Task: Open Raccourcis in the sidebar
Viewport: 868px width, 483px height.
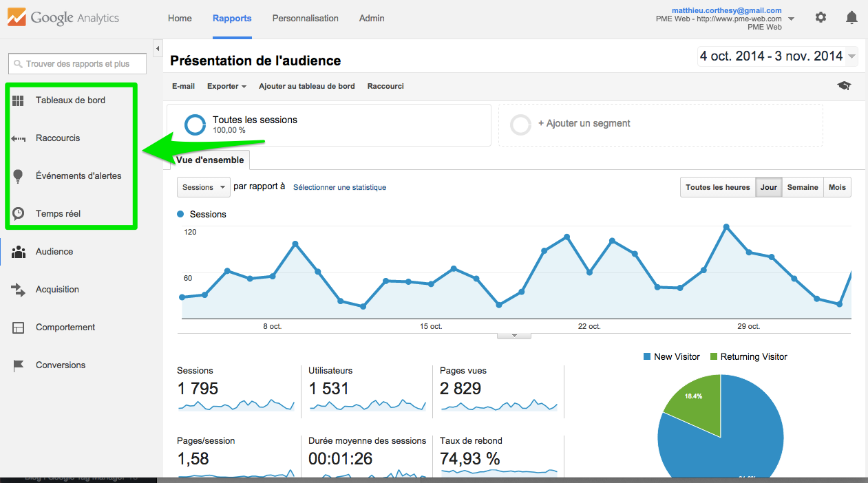Action: (58, 138)
